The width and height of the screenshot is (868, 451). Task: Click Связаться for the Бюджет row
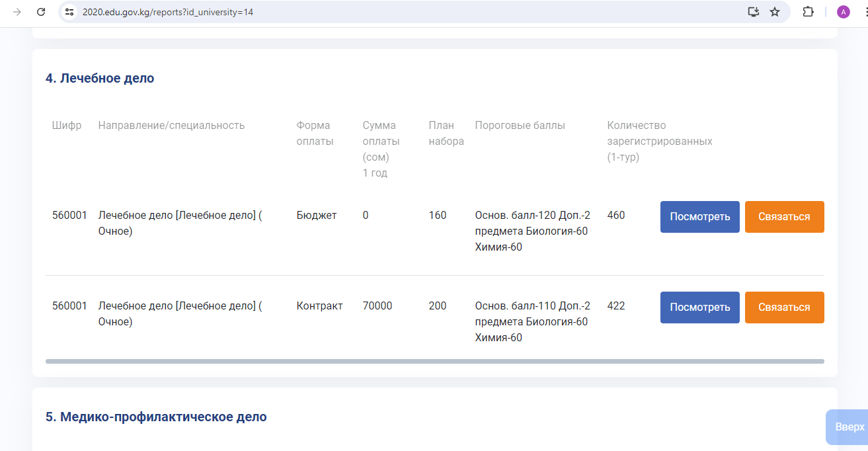pos(785,217)
